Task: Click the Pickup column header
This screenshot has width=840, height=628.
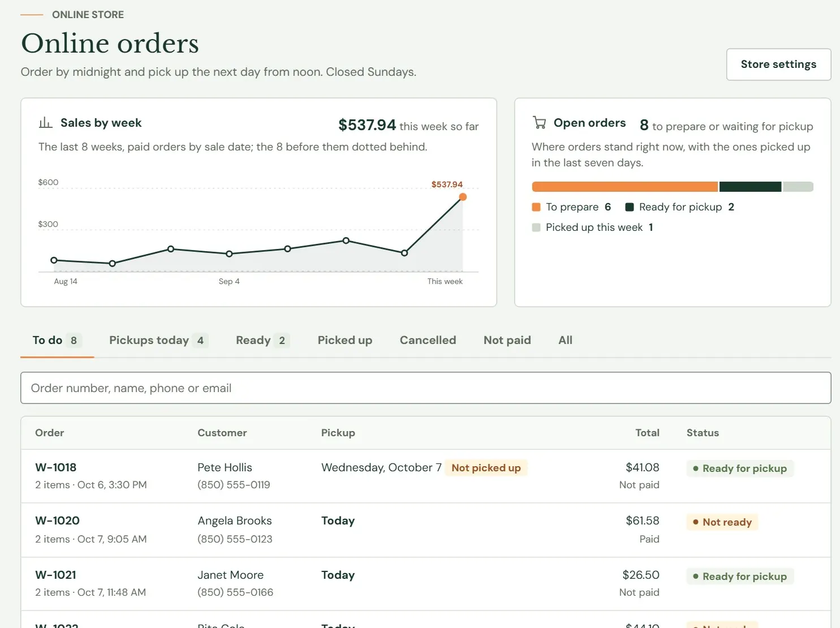Action: [338, 433]
